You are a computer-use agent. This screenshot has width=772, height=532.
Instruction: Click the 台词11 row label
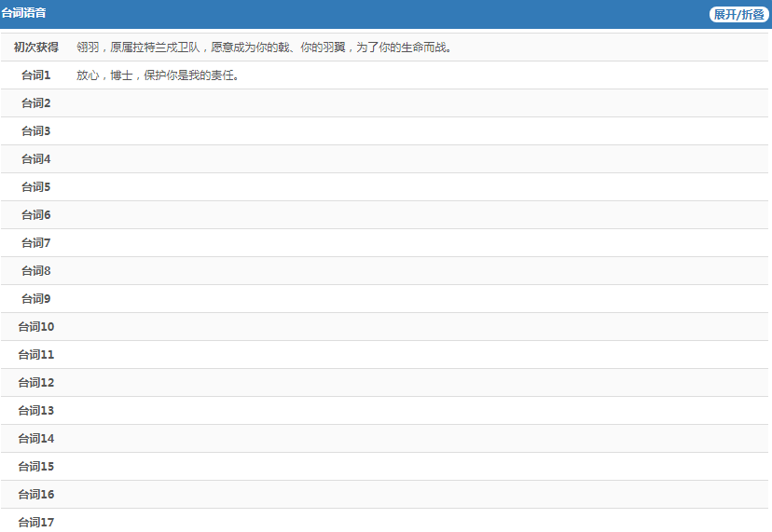pyautogui.click(x=36, y=354)
